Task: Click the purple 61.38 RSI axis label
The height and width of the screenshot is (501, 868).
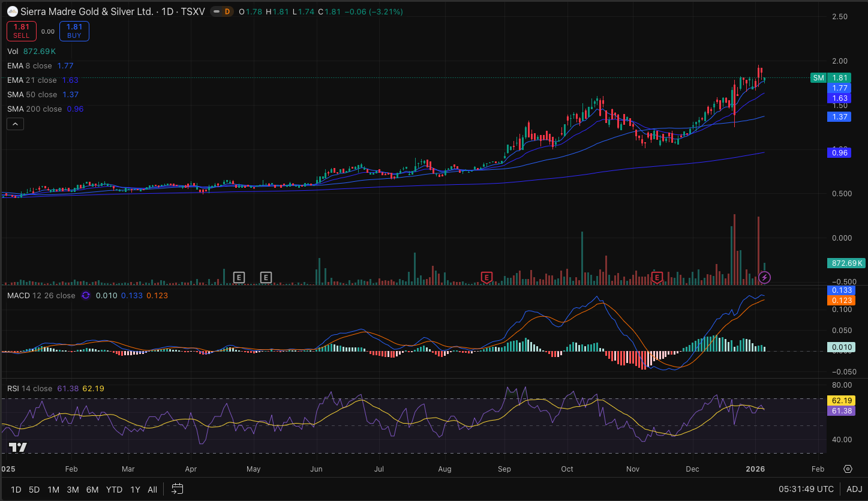Action: [840, 410]
